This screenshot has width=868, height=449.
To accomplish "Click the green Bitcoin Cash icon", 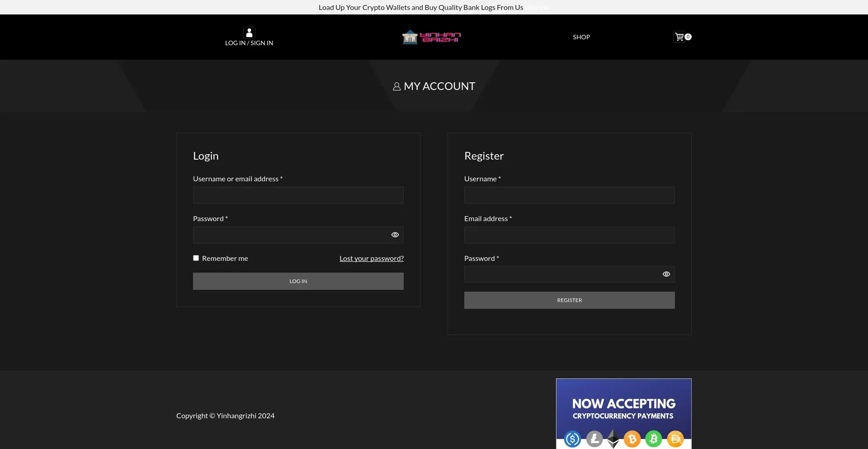I will point(654,439).
